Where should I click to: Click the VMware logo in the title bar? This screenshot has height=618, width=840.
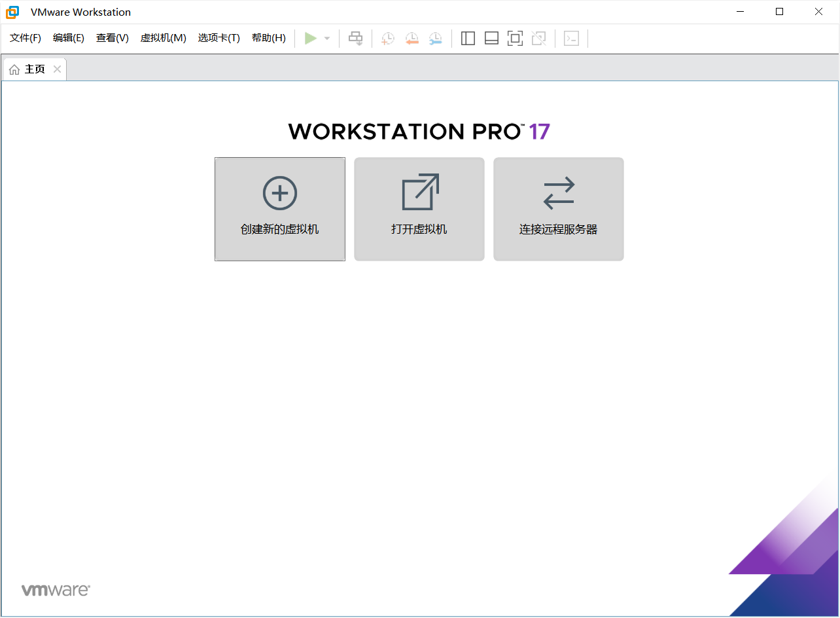click(12, 11)
